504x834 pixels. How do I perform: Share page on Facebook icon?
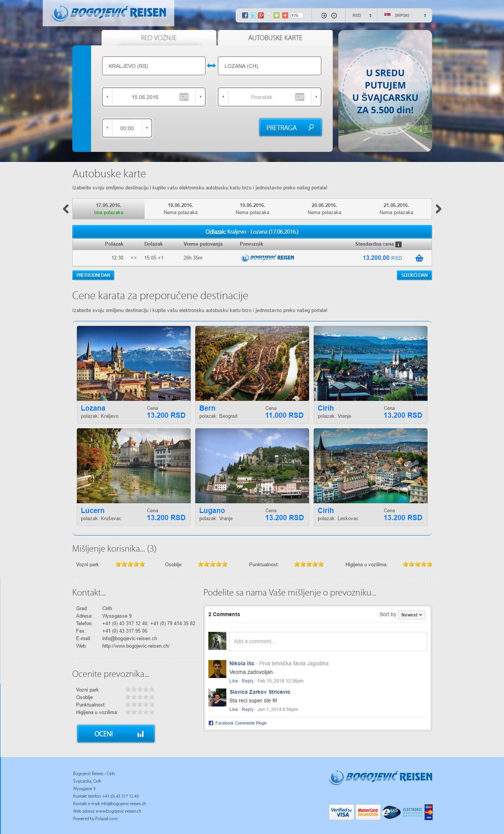245,15
